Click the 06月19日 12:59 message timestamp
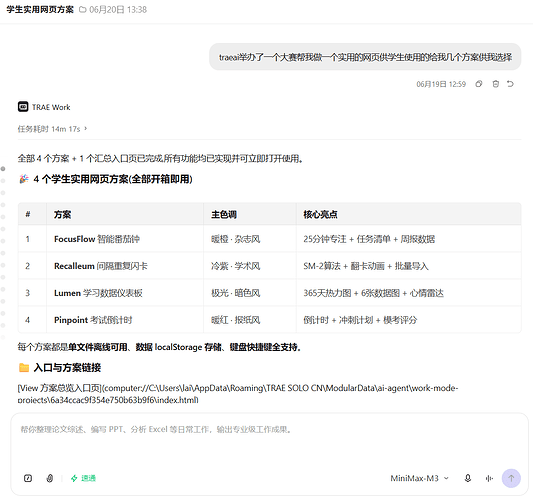Viewport: 533px width, 500px height. click(x=441, y=84)
